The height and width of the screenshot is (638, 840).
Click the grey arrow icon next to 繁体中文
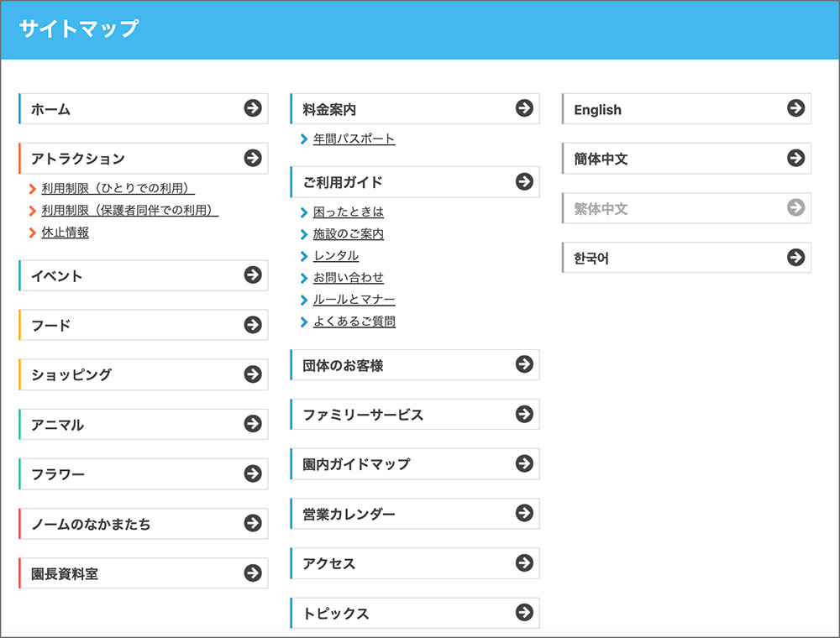796,207
